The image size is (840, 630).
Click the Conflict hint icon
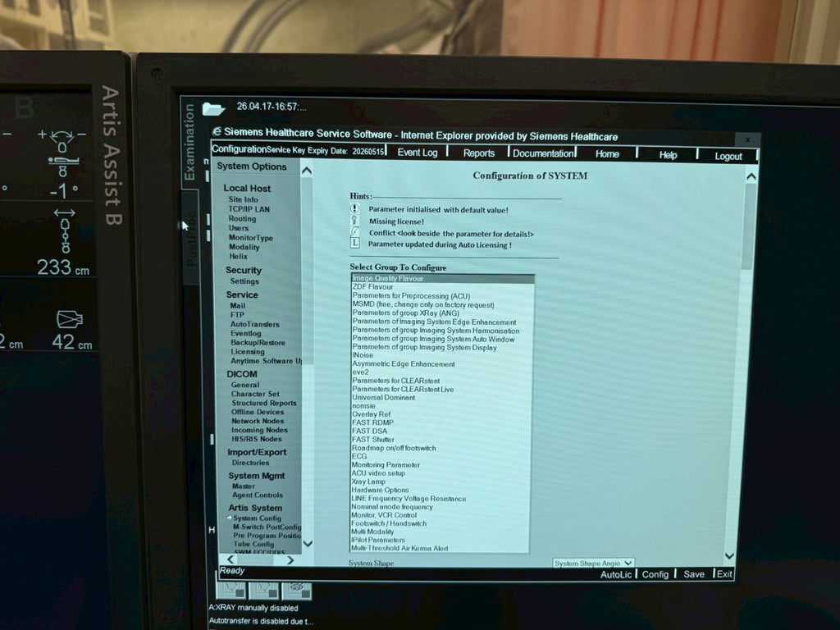pos(354,232)
